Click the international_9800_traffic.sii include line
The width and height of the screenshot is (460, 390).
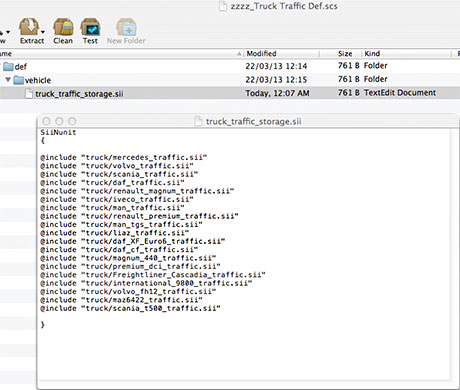point(146,283)
